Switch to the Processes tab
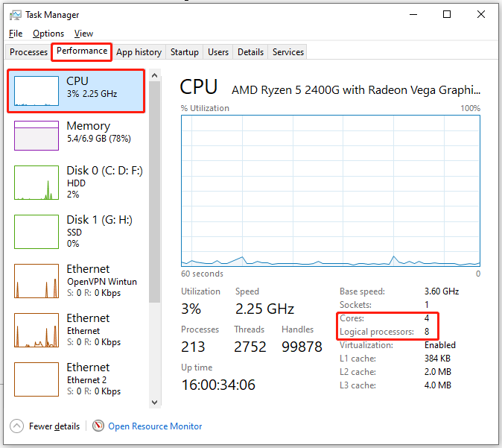 [x=28, y=52]
